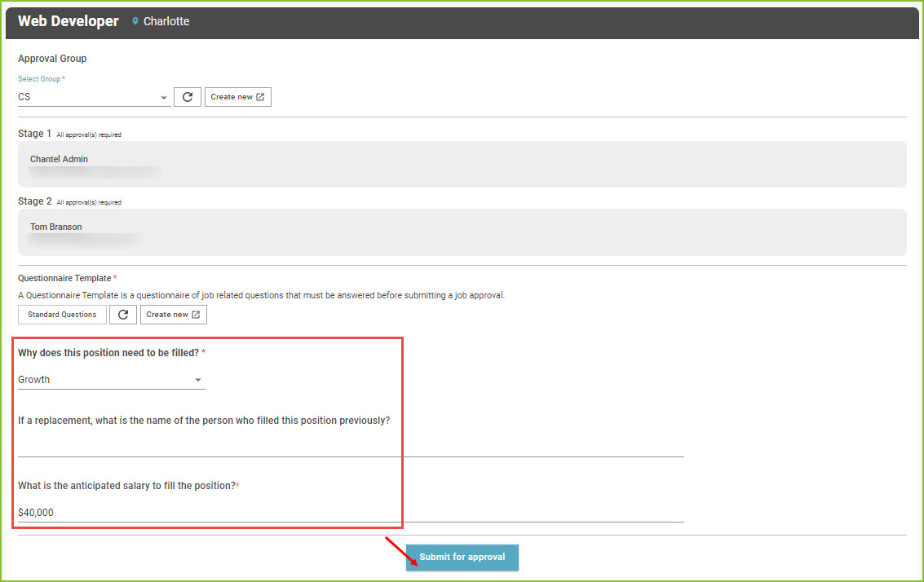Click the dropdown arrow next to Growth
Viewport: 924px width, 582px height.
[197, 381]
